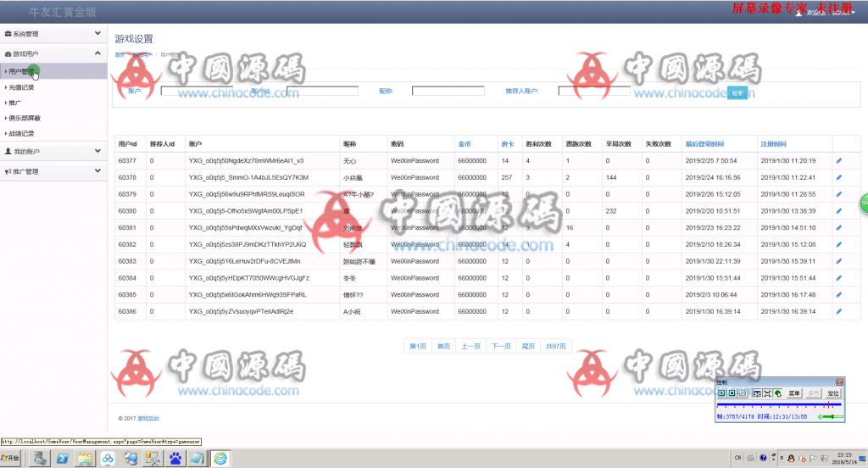Click account cell YXG_o0q5j50NgdeXz78mWMr6eAl1_v3
The height and width of the screenshot is (468, 868).
tap(247, 160)
